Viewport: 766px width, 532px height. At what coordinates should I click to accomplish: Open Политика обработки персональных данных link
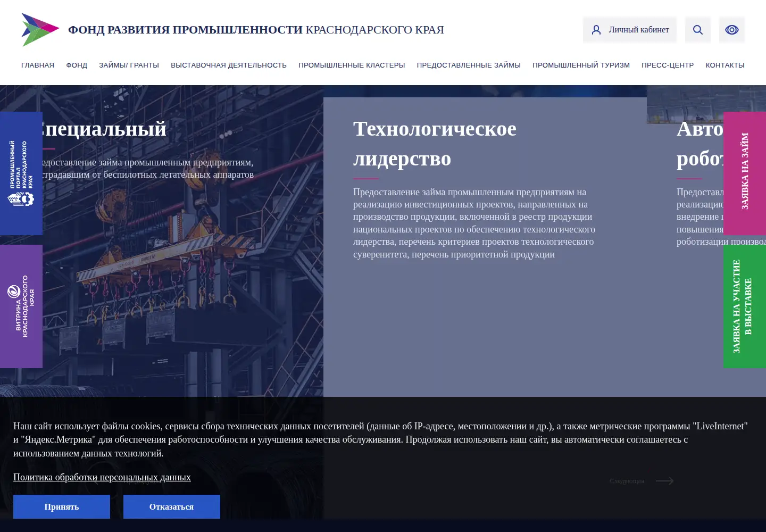click(102, 477)
